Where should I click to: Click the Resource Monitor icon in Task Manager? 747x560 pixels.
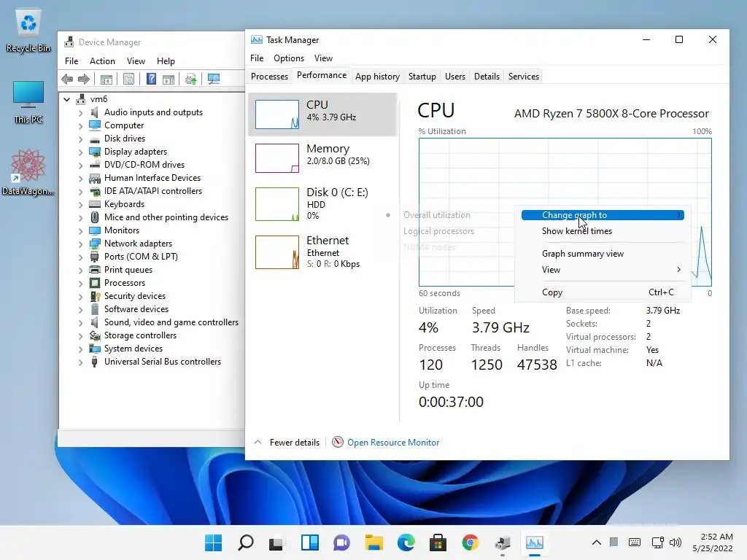(337, 443)
